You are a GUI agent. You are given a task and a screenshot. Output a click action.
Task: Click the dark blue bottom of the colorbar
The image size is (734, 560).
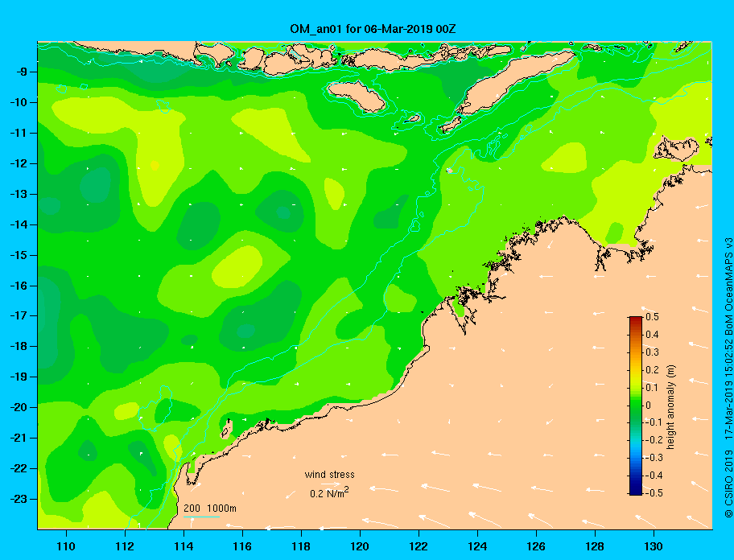pyautogui.click(x=636, y=492)
